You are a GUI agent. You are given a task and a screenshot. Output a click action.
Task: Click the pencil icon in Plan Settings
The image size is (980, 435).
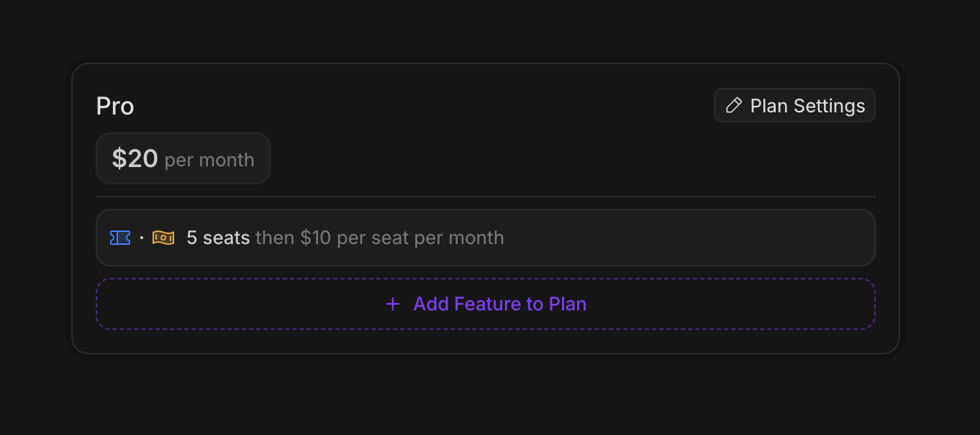click(x=733, y=106)
